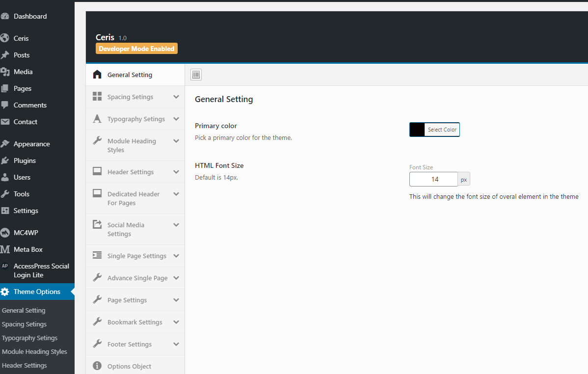Click the Theme Options gear icon
Viewport: 588px width, 374px height.
coord(5,292)
